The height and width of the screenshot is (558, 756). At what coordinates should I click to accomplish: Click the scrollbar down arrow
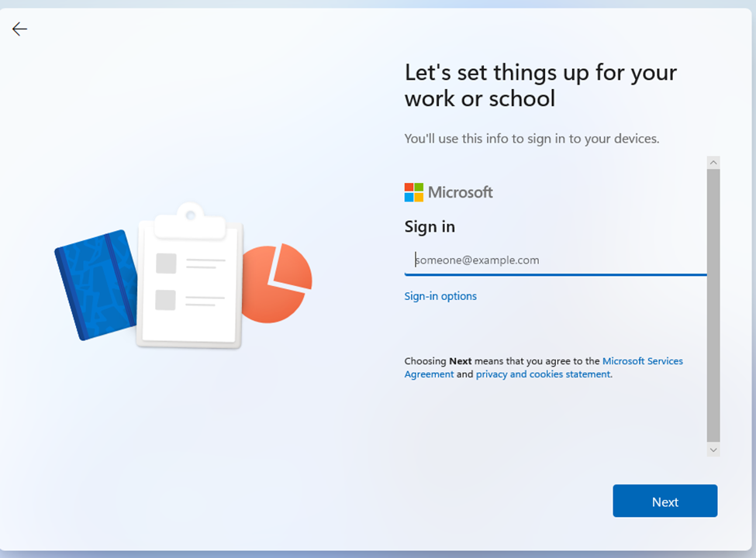pyautogui.click(x=713, y=449)
